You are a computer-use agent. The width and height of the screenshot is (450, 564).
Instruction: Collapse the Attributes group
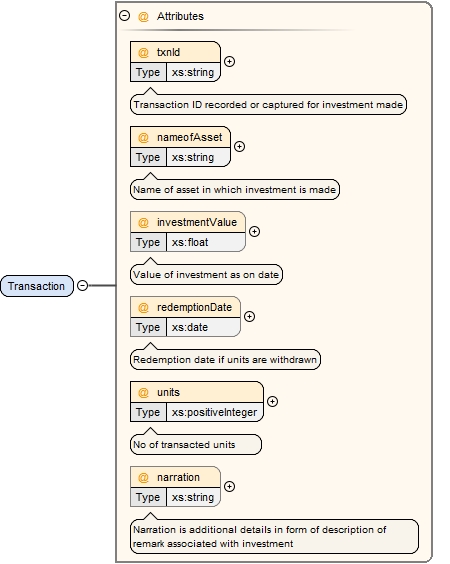pos(124,16)
